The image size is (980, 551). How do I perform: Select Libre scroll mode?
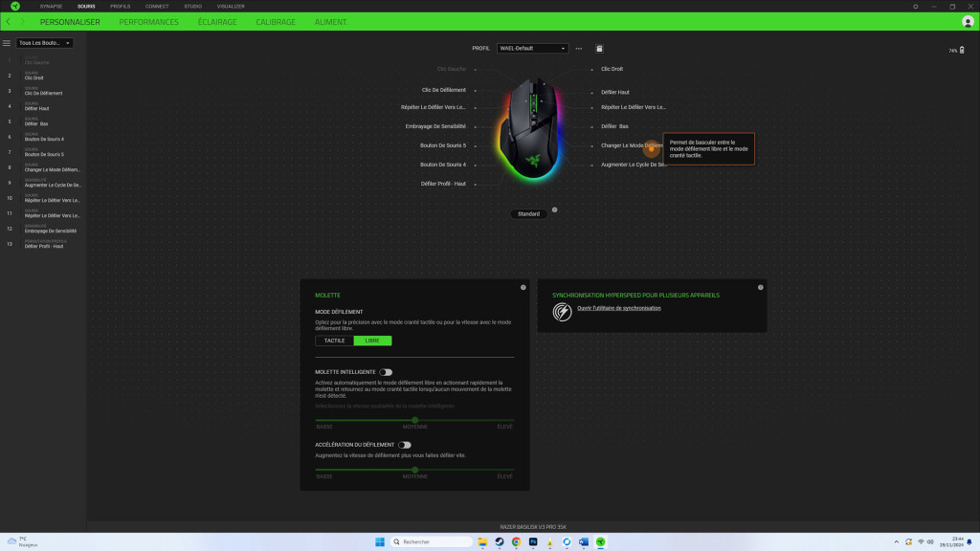tap(372, 341)
